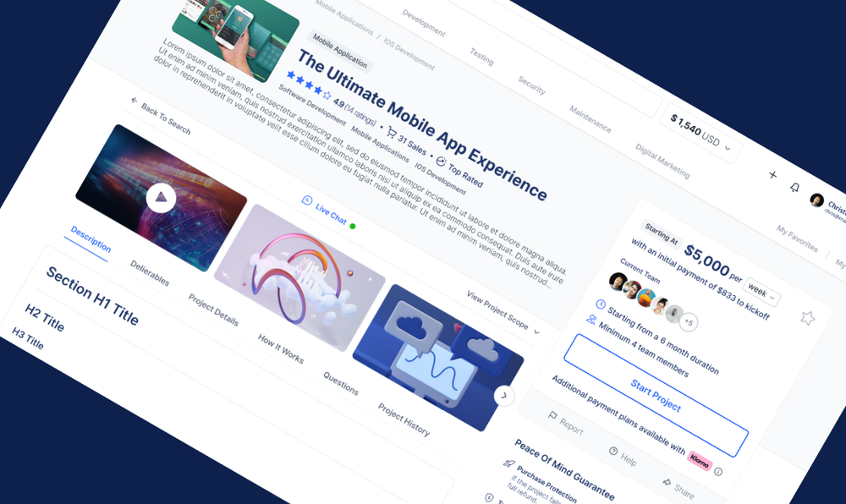
Task: Click the Mobile Application category tag
Action: click(339, 52)
